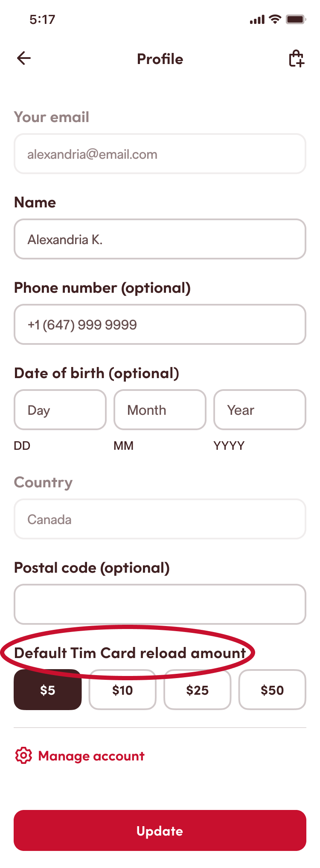Click the Name field with Alexandria K.
Viewport: 320px width, 868px height.
click(x=160, y=239)
